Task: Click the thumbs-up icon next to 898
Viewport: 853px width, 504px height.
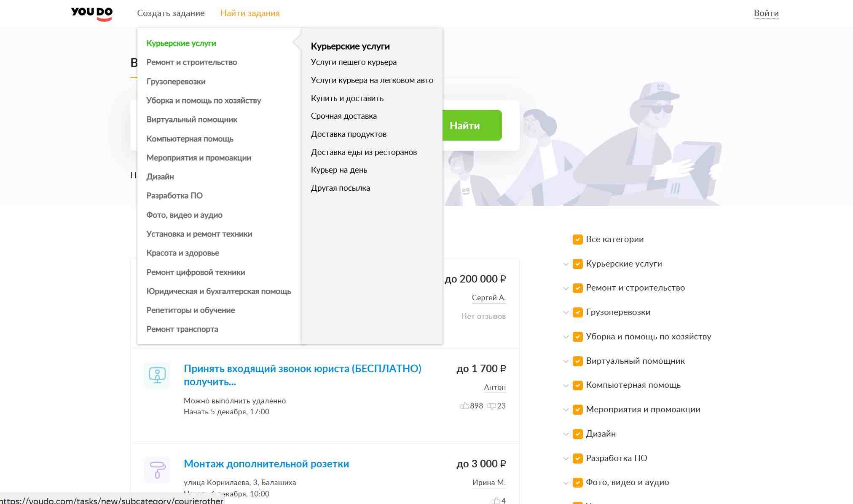Action: click(464, 406)
